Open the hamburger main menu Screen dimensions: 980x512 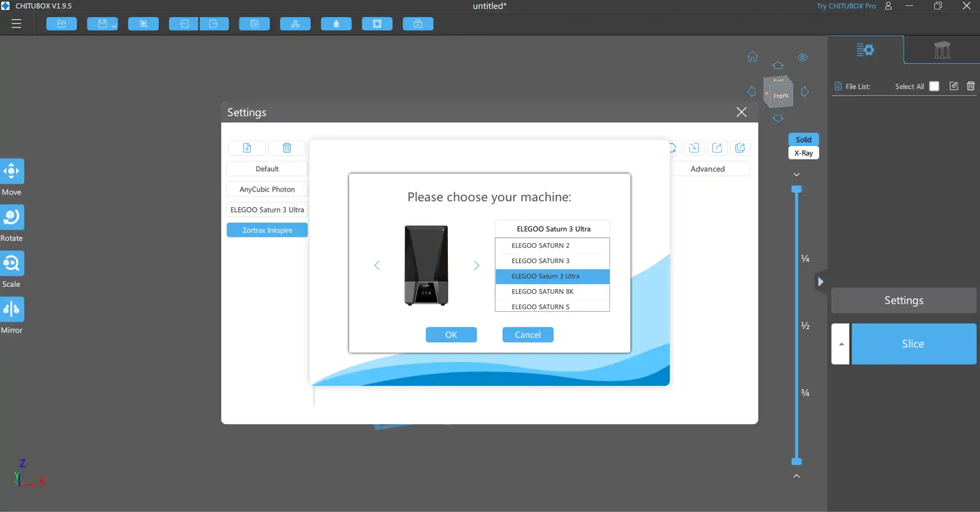(16, 24)
